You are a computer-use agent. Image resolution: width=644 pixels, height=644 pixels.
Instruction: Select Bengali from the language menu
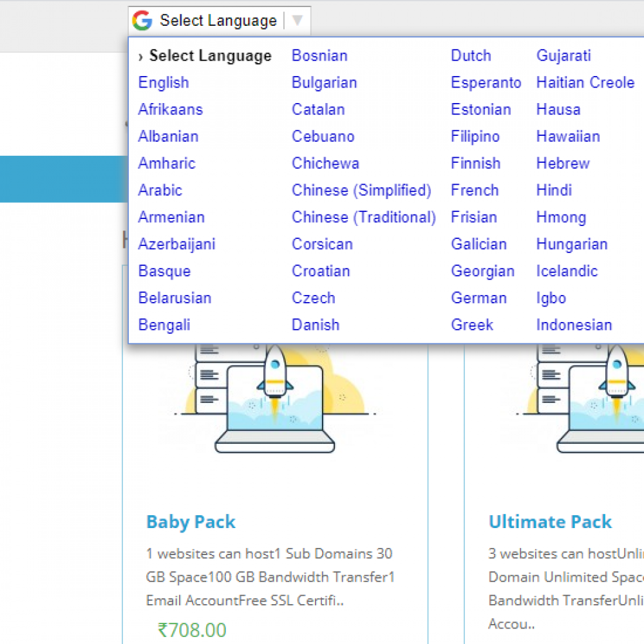(x=164, y=325)
